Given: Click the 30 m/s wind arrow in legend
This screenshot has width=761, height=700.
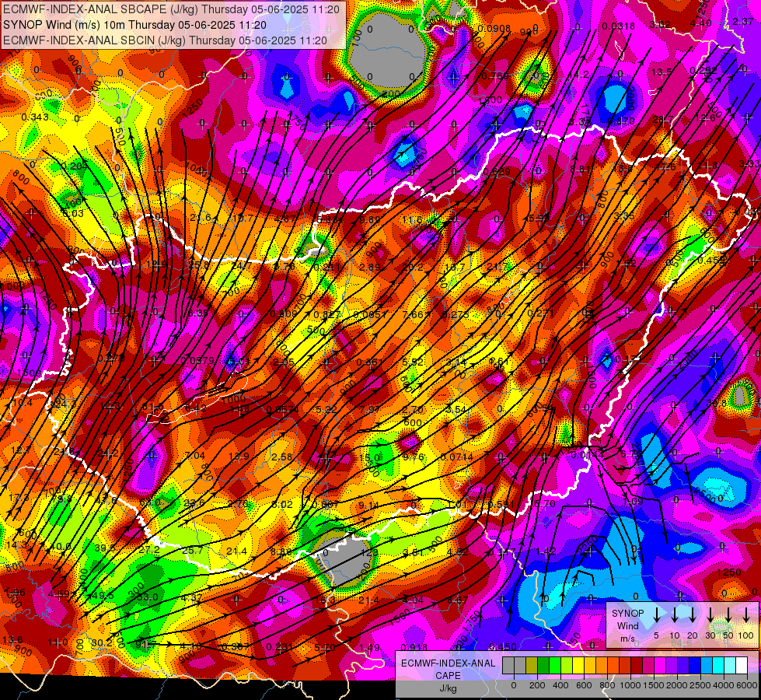Looking at the screenshot, I should (x=710, y=615).
